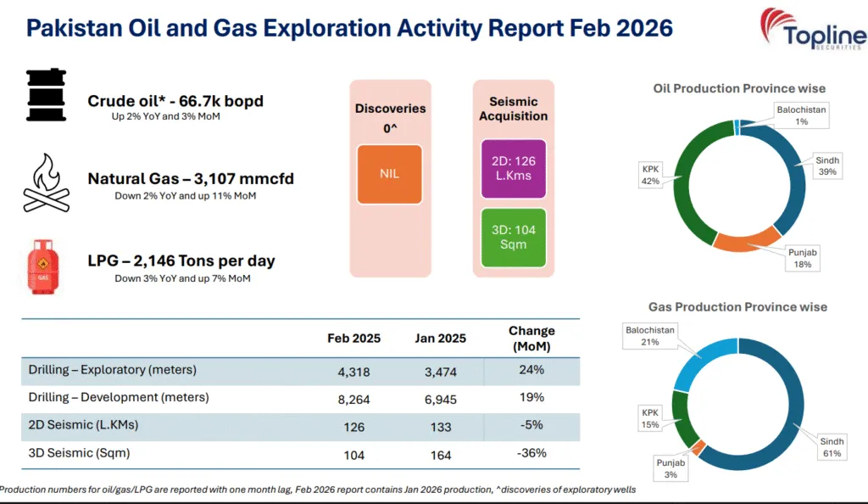Select the Feb 2025 column header
This screenshot has width=868, height=504.
click(353, 338)
